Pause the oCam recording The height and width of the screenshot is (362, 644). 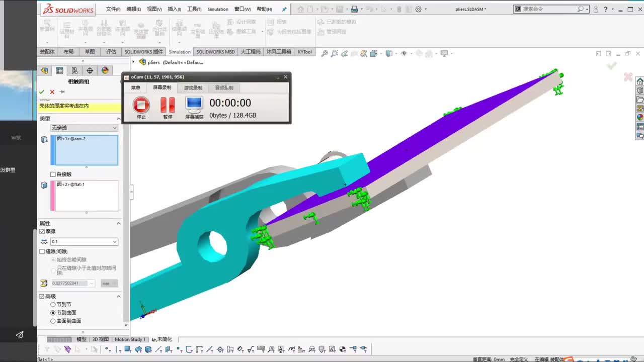168,105
